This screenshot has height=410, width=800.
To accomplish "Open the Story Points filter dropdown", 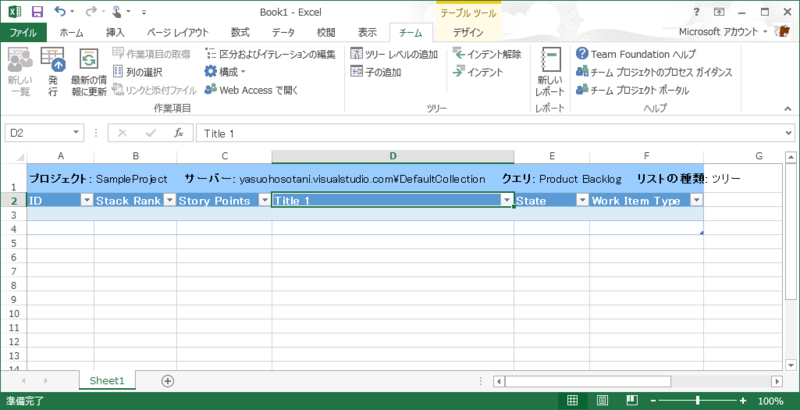I will [264, 200].
